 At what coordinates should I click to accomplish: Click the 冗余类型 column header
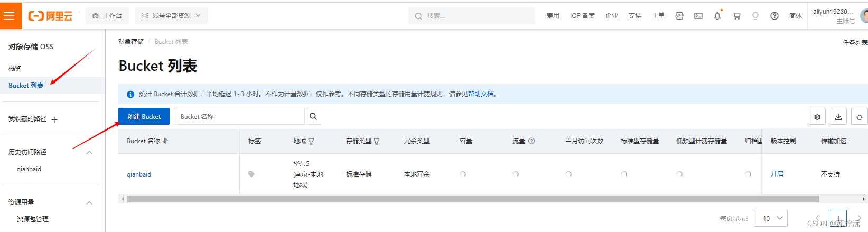tap(417, 141)
